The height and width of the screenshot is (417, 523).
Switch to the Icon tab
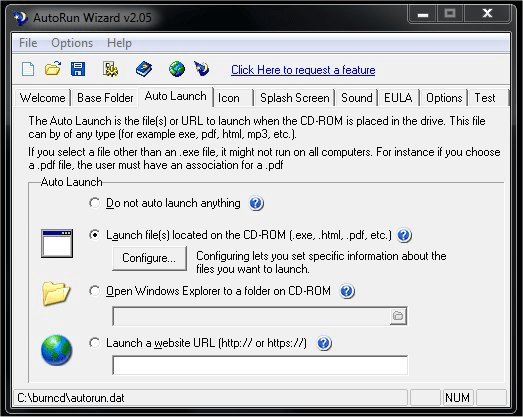pyautogui.click(x=233, y=98)
